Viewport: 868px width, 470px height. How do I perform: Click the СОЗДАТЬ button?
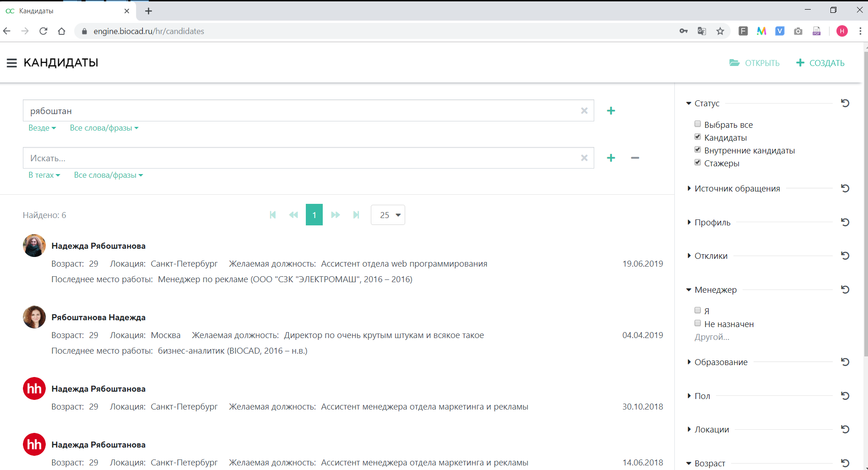click(820, 63)
